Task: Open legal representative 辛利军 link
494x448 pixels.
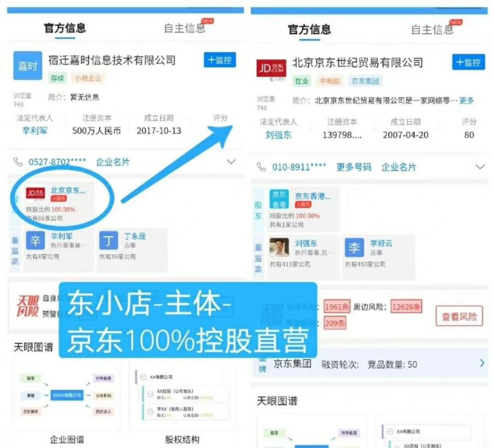Action: coord(35,130)
